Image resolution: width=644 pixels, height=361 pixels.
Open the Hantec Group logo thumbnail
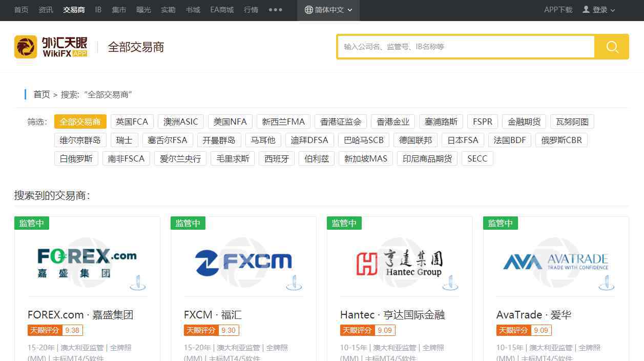click(x=400, y=263)
